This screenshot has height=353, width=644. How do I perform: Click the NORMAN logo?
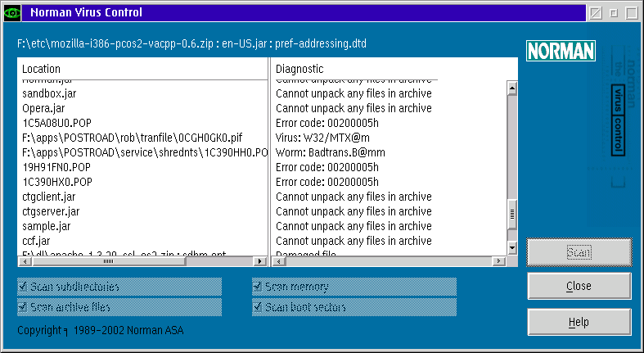click(x=561, y=51)
